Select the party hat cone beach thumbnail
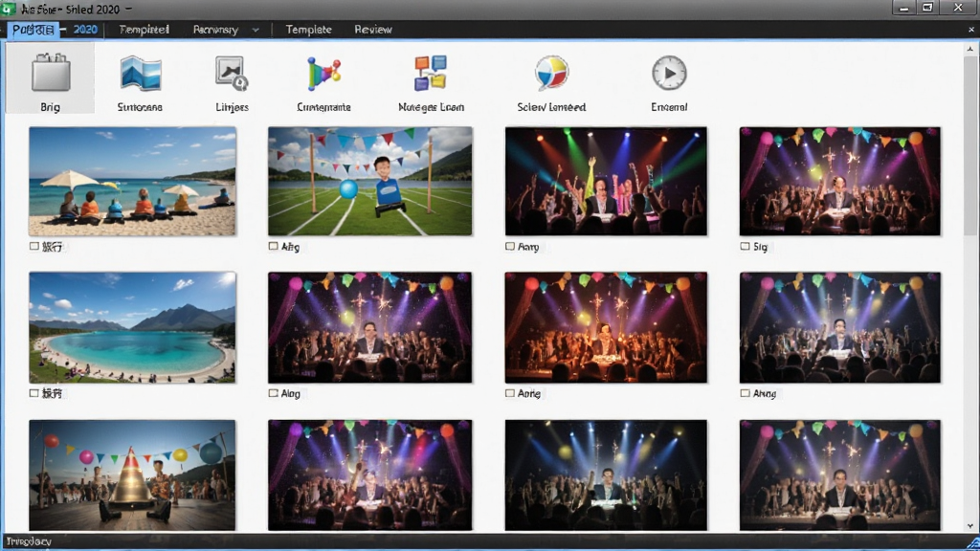The height and width of the screenshot is (551, 980). click(x=132, y=474)
